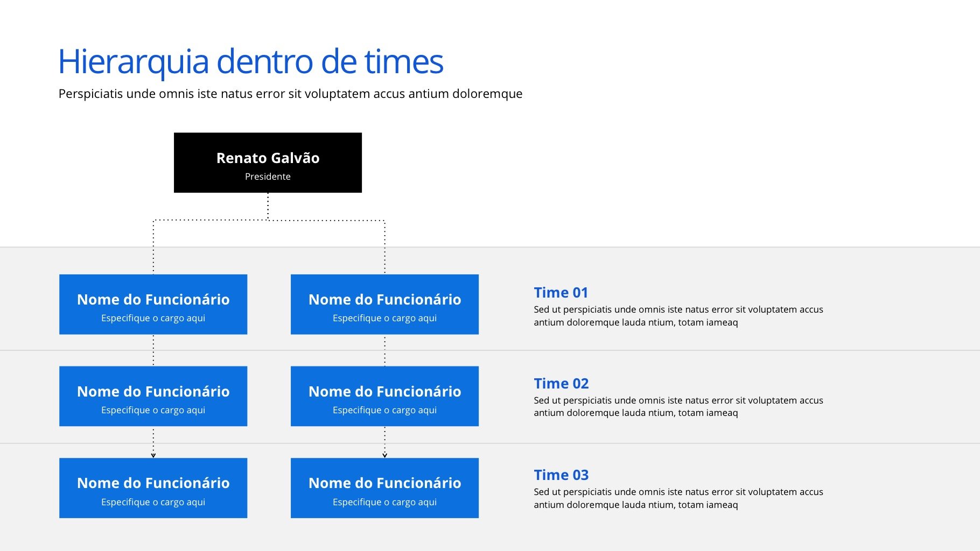
Task: Click the arrowhead above right Time 03 box
Action: click(384, 455)
